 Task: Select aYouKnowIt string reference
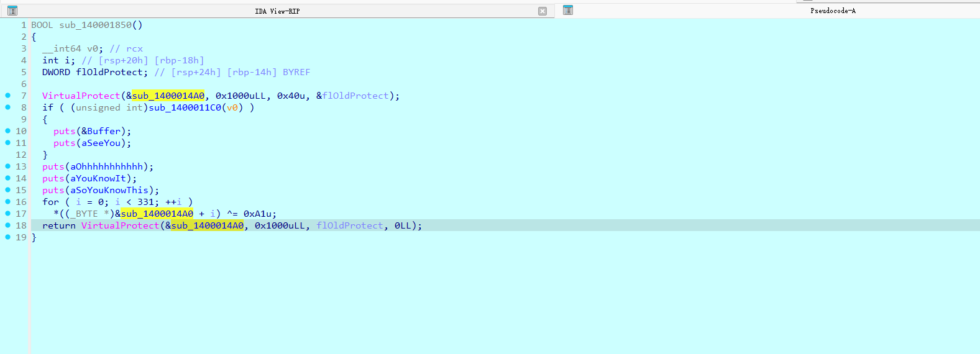(98, 178)
